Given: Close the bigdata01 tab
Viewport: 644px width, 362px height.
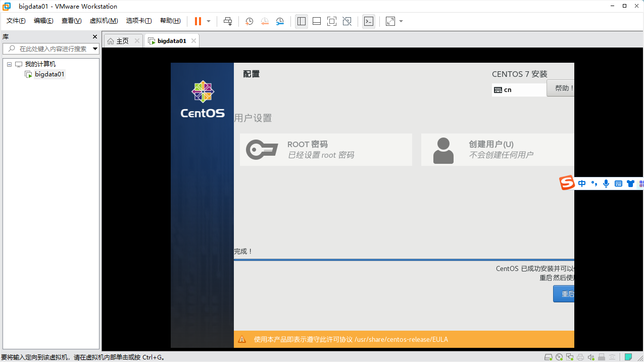Looking at the screenshot, I should [x=193, y=41].
